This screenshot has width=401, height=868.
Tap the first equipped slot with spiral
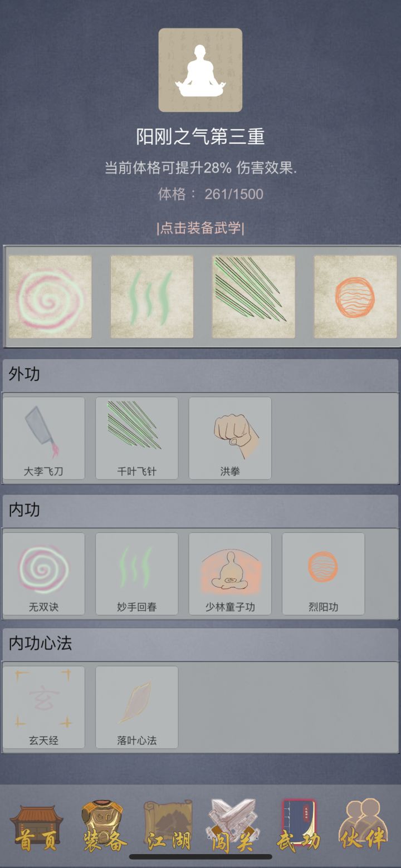(50, 297)
